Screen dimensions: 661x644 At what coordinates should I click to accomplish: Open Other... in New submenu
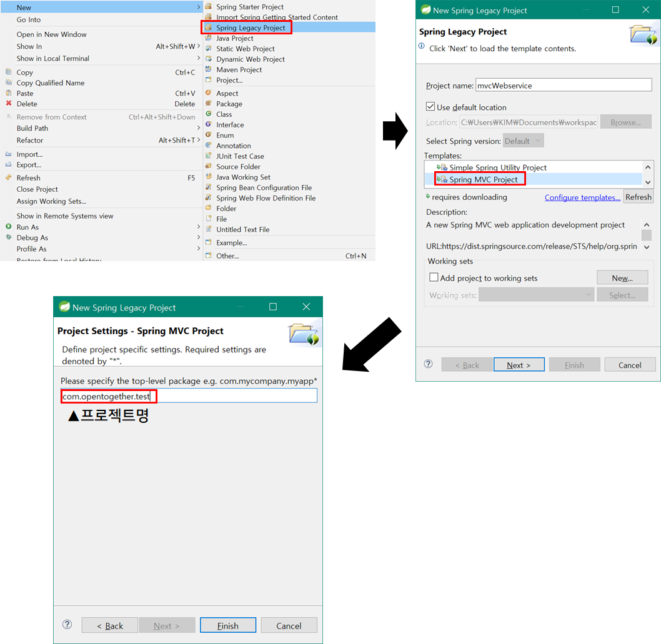click(x=289, y=256)
